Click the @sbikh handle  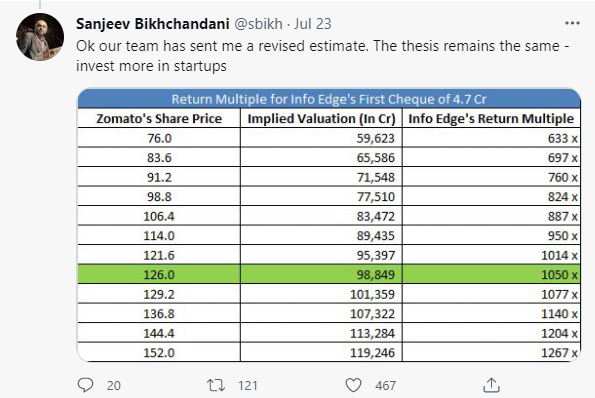tap(258, 24)
